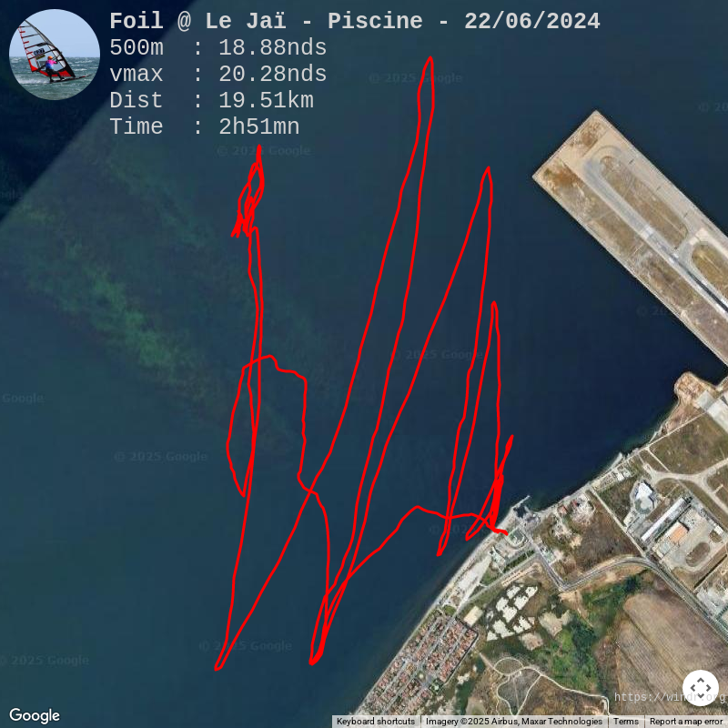Image resolution: width=728 pixels, height=728 pixels.
Task: Open the Terms link
Action: [625, 721]
